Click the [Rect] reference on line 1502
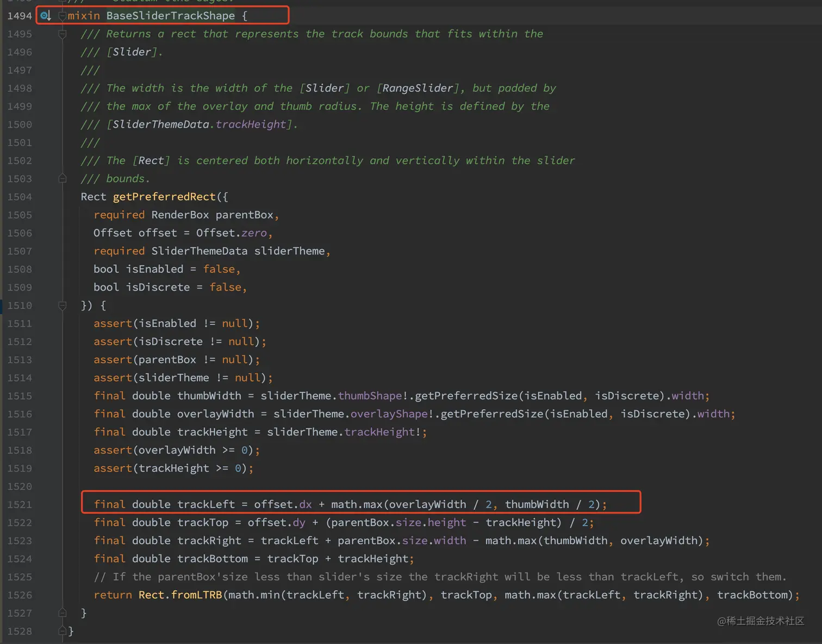The height and width of the screenshot is (644, 822). (x=152, y=160)
